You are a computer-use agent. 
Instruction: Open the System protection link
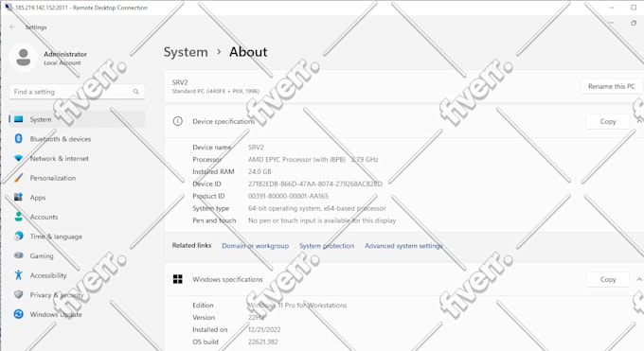click(x=327, y=245)
